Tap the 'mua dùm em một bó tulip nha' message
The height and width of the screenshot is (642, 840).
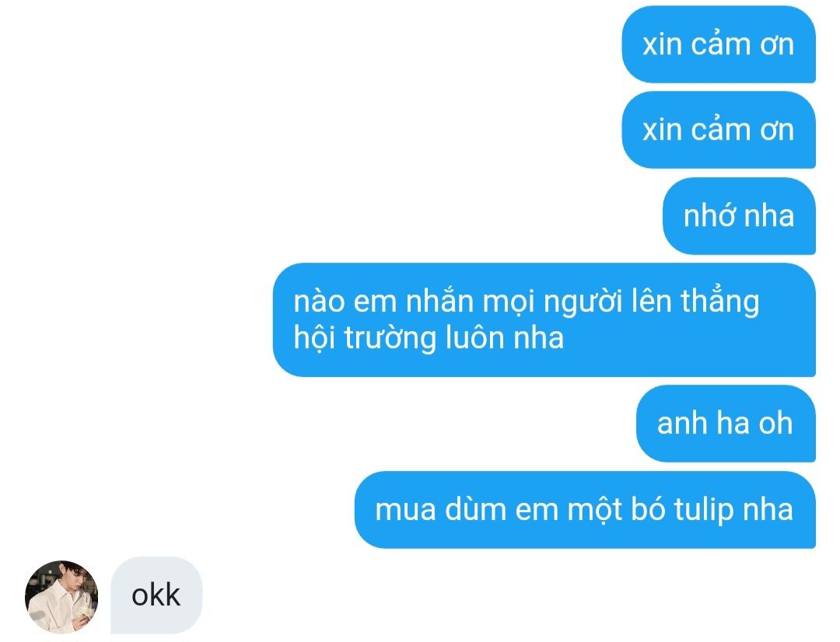coord(585,509)
